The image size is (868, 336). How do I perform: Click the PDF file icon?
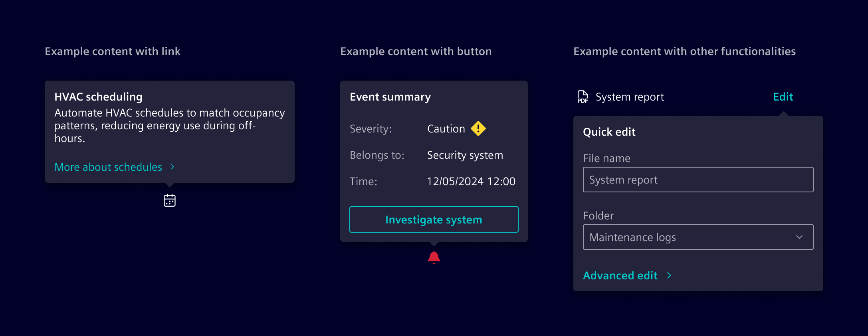click(x=583, y=97)
